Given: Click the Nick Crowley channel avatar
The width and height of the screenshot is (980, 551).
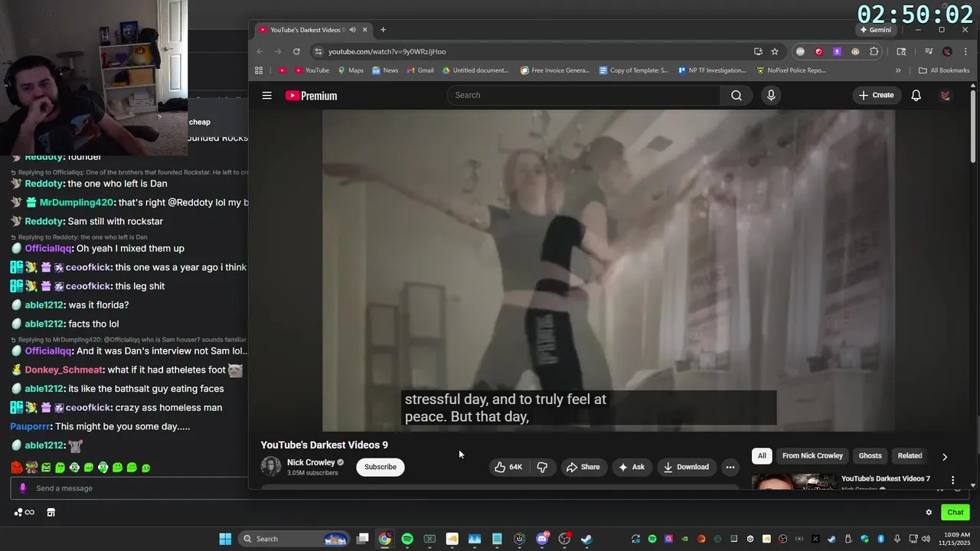Looking at the screenshot, I should [271, 467].
